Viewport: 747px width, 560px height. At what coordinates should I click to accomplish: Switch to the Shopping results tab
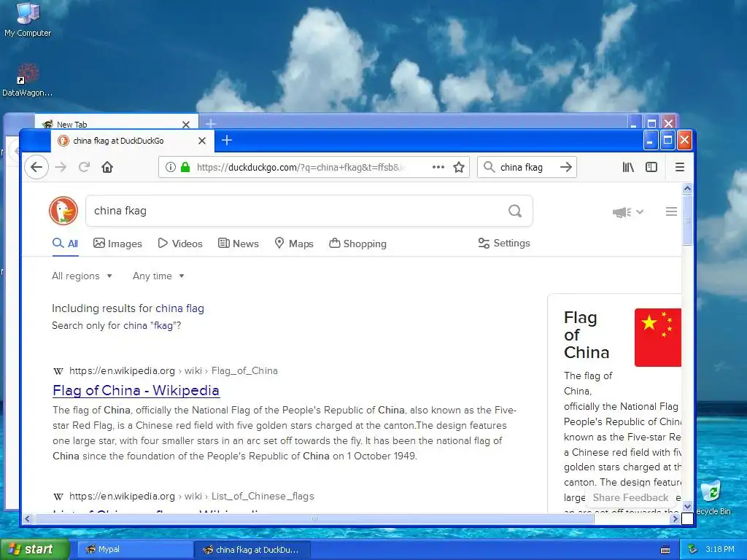coord(357,244)
